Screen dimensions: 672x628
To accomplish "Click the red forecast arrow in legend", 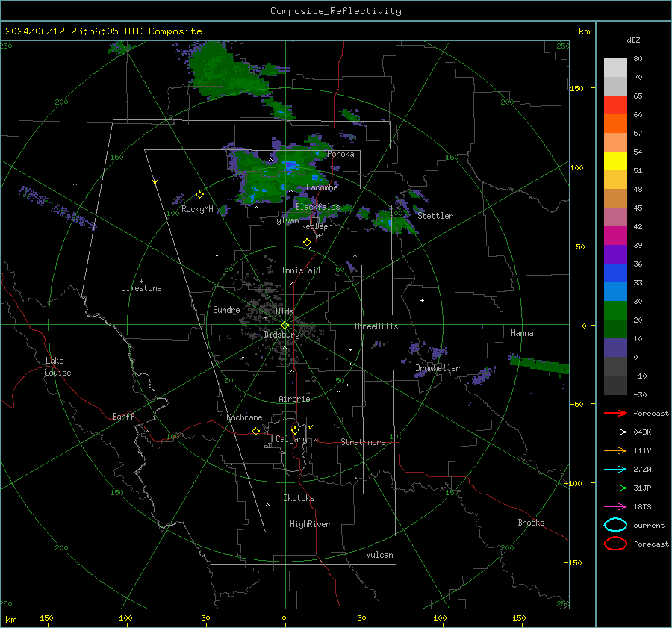I will coord(615,413).
